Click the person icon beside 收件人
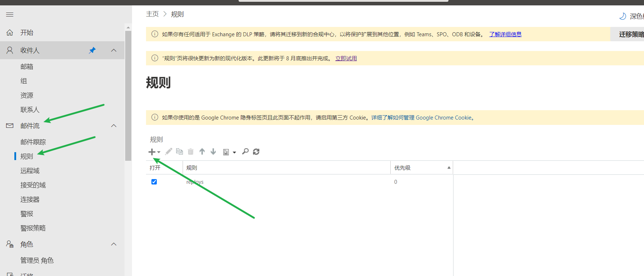Viewport: 644px width, 276px height. [10, 50]
